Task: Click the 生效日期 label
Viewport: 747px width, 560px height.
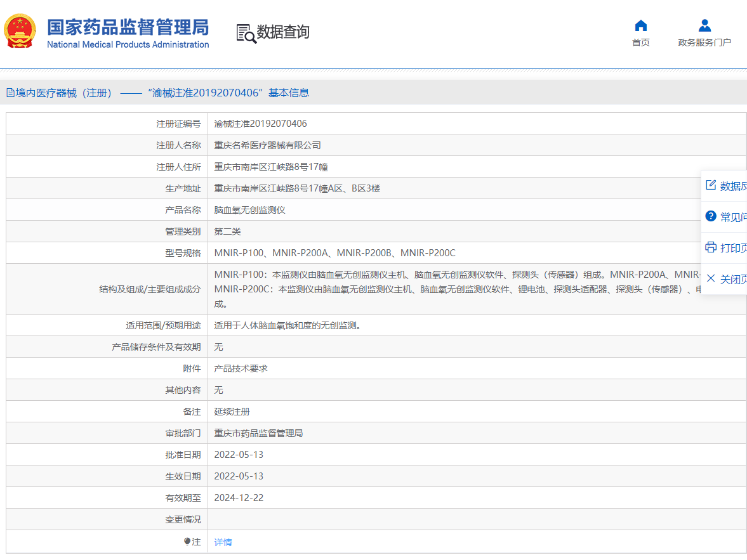Action: click(x=183, y=476)
